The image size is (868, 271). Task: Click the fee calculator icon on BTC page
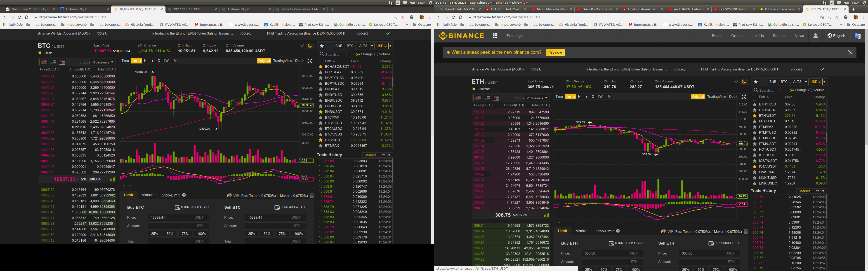click(312, 196)
